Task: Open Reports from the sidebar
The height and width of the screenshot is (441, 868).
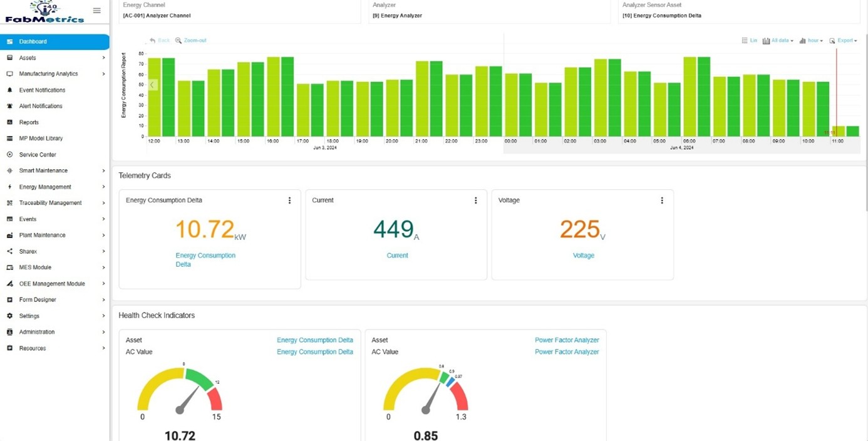Action: [x=29, y=122]
